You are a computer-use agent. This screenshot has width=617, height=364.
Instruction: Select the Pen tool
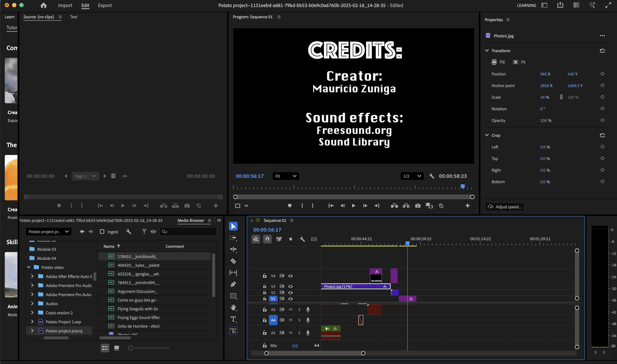coord(233,284)
